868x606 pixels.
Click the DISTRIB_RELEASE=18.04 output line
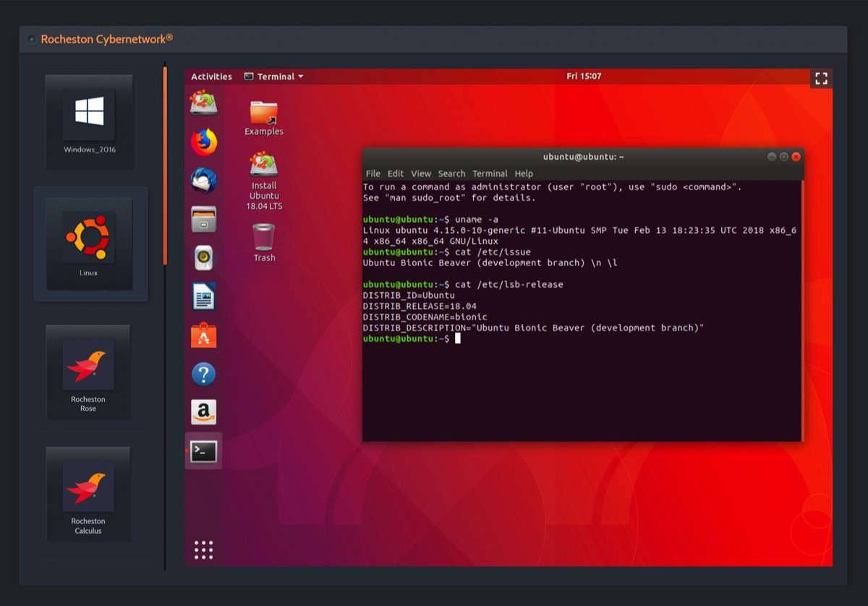420,306
